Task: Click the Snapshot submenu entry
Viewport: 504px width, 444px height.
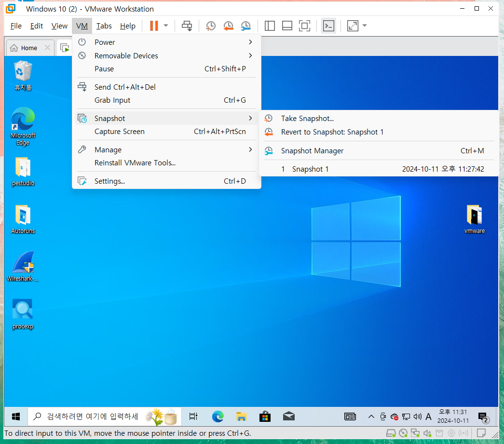Action: point(166,118)
